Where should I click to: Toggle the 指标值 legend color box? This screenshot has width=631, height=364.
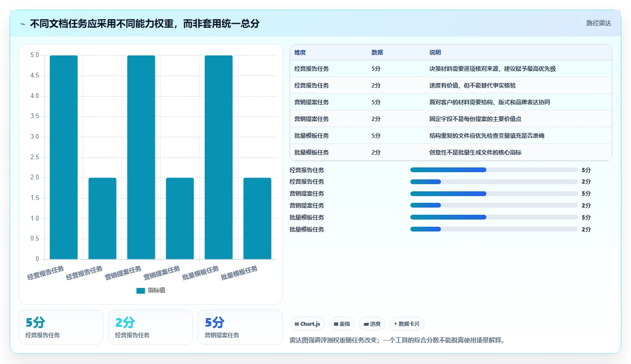(x=141, y=290)
